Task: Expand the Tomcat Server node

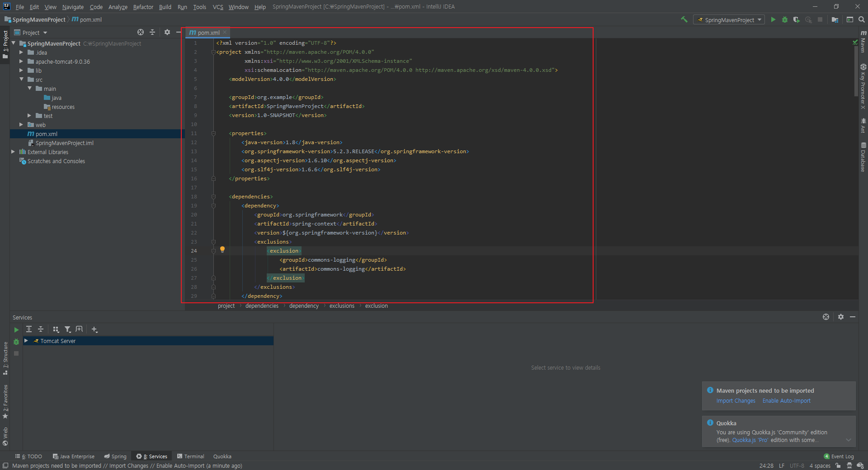Action: coord(26,341)
